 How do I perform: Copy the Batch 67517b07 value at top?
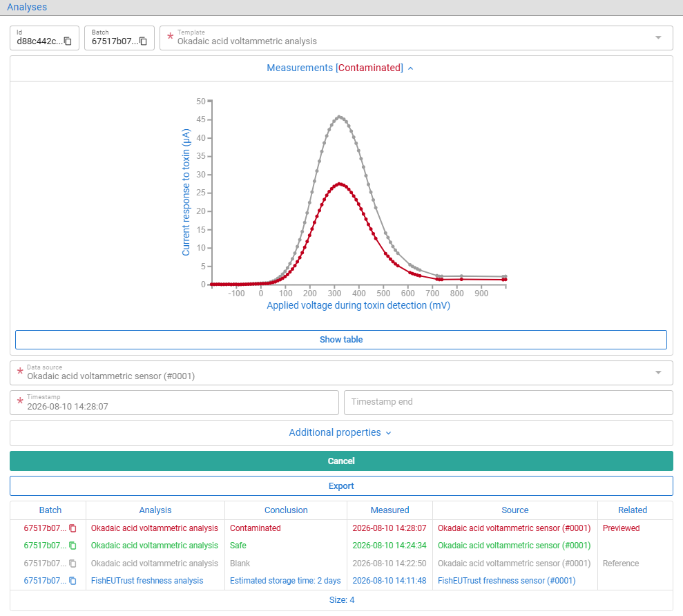coord(144,41)
